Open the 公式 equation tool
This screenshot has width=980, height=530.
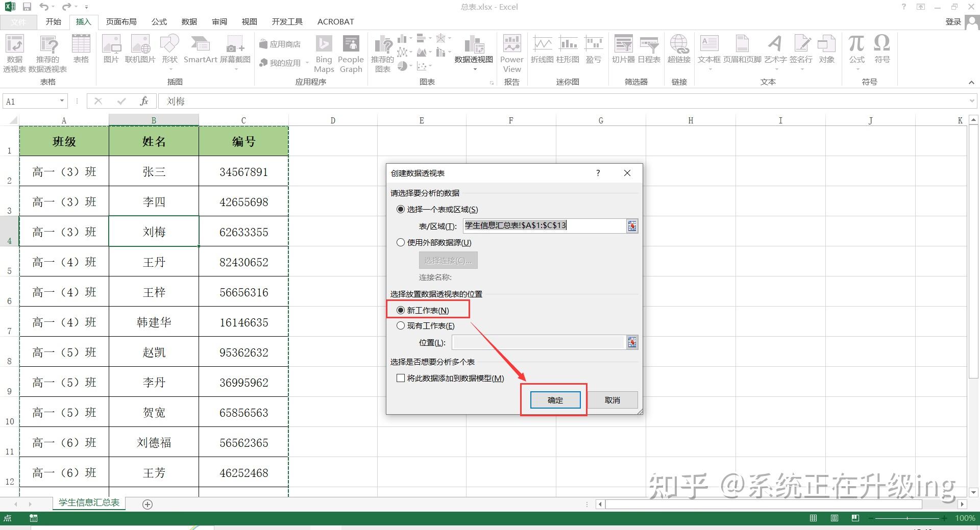point(856,49)
